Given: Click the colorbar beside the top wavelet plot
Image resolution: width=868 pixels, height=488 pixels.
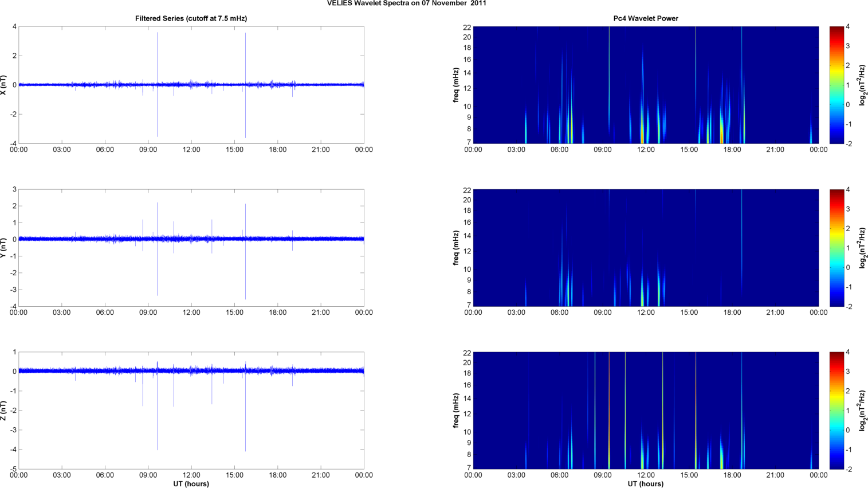Looking at the screenshot, I should (836, 85).
